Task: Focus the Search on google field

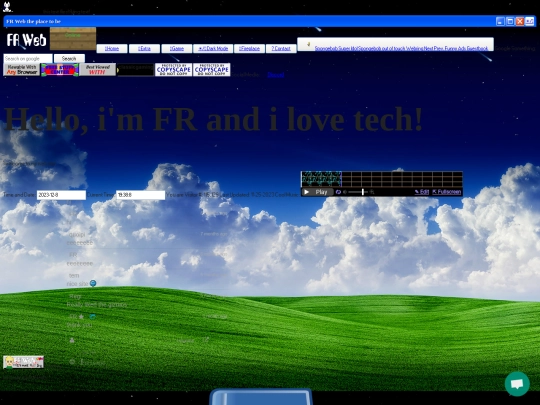Action: click(28, 59)
